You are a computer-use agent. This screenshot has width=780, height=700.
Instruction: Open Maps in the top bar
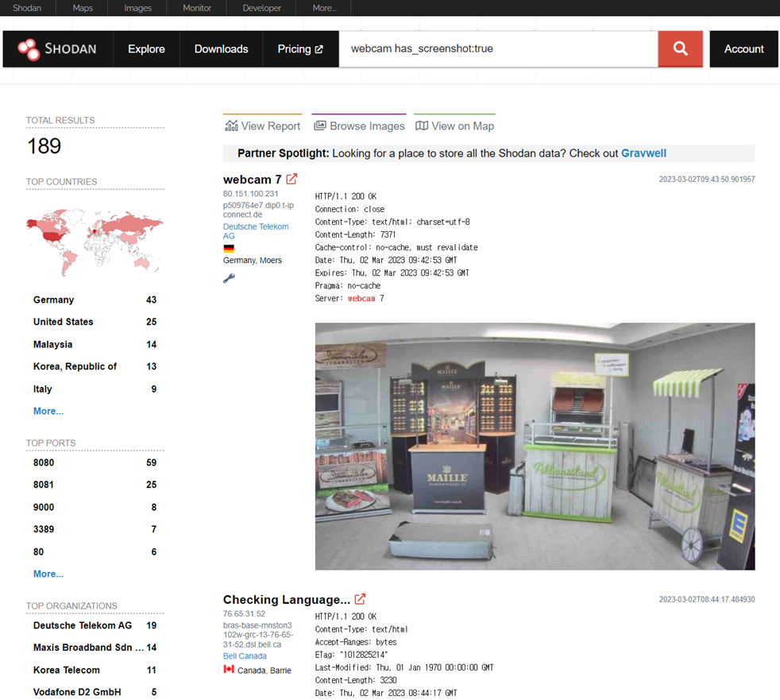click(83, 8)
